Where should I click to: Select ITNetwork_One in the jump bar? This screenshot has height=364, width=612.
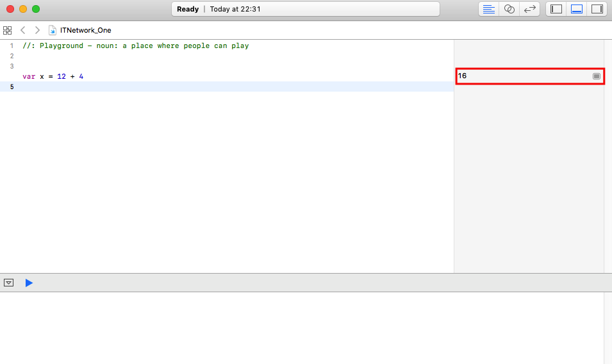pos(85,30)
